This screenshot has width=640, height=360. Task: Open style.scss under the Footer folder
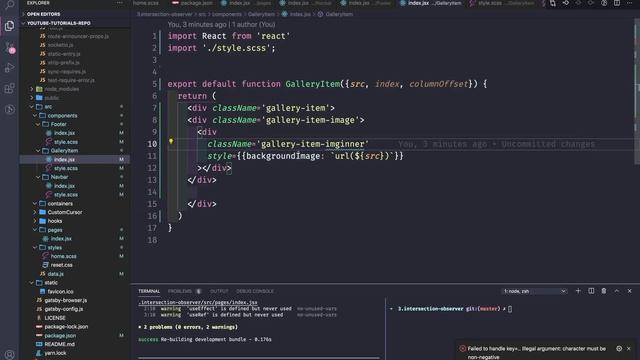click(x=66, y=142)
